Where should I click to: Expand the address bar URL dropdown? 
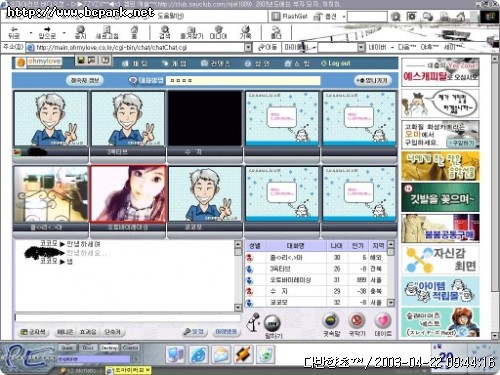coord(248,48)
